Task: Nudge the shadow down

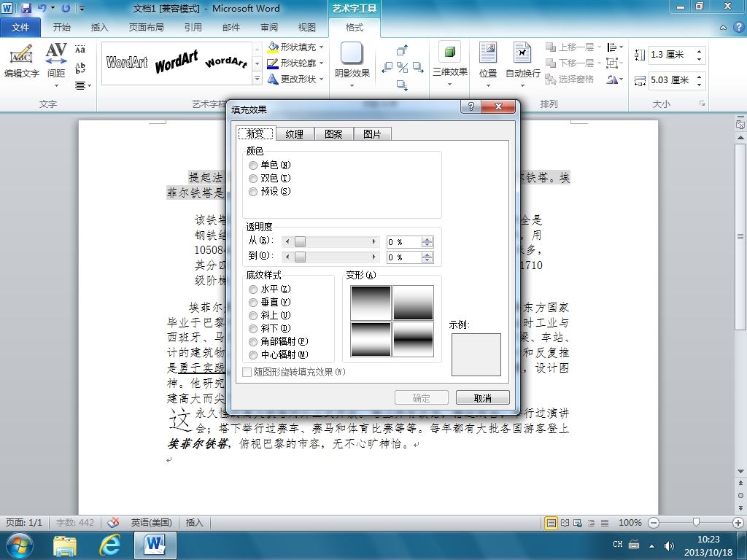Action: pyautogui.click(x=403, y=85)
